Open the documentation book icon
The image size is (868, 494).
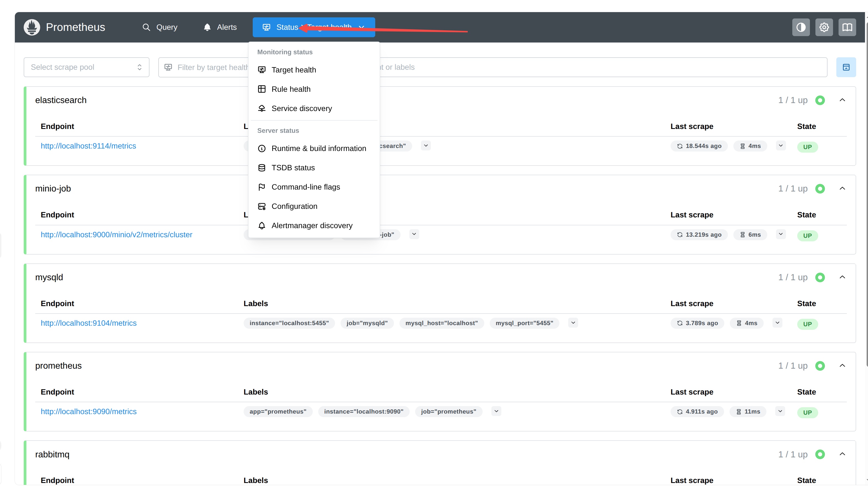pos(847,27)
